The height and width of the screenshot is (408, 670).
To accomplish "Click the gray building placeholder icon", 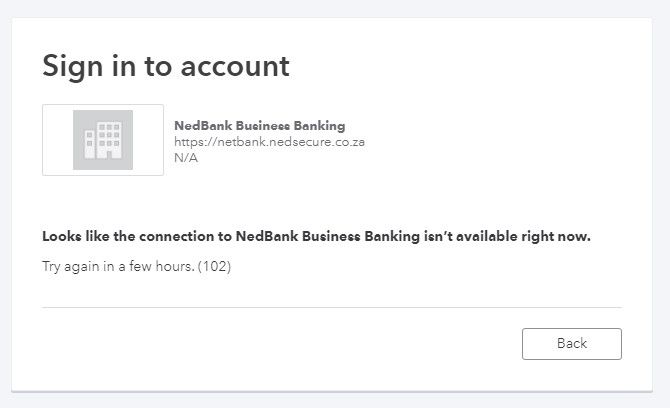I will tap(103, 140).
